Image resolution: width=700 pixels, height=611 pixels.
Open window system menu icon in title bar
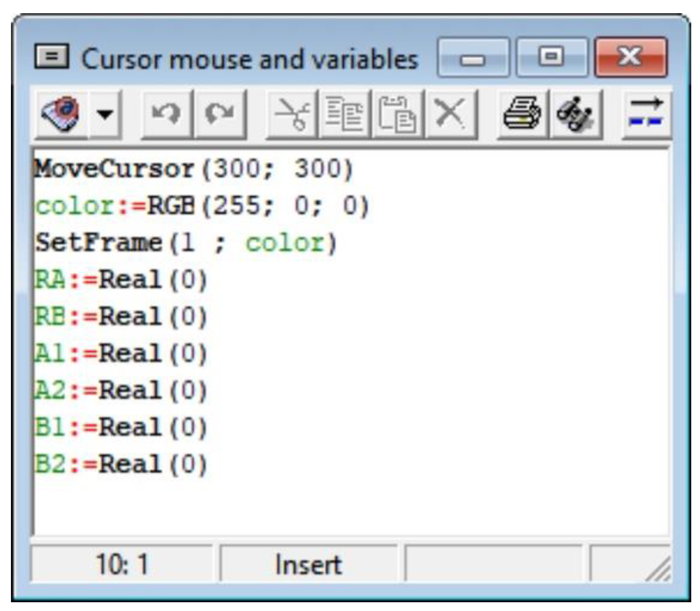coord(52,56)
